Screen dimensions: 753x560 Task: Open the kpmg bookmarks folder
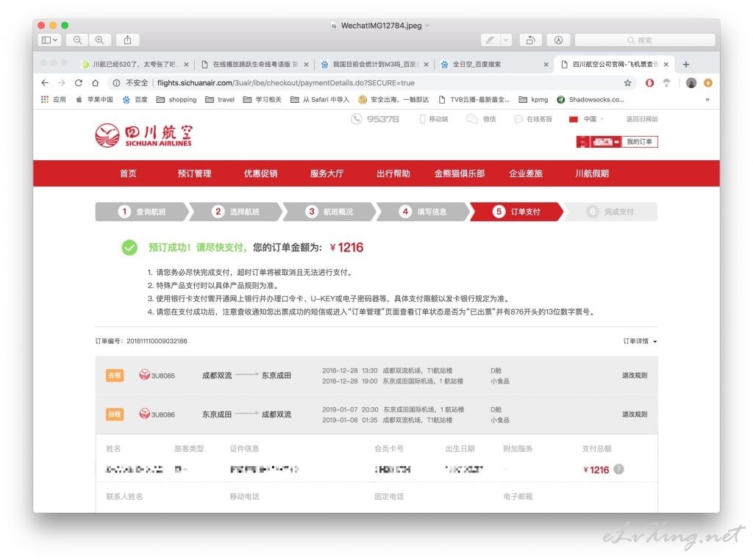[534, 100]
